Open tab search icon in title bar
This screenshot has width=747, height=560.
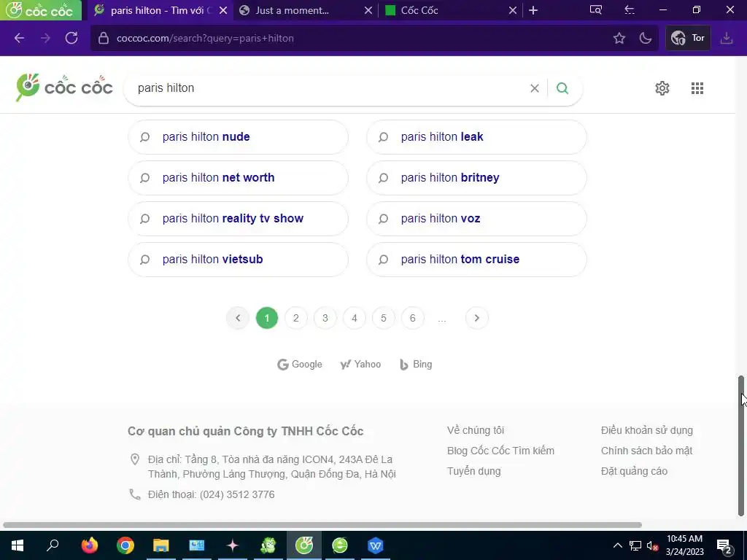[595, 10]
